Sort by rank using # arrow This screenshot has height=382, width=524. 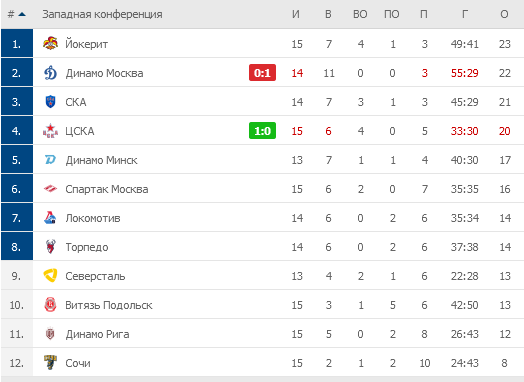coord(17,14)
